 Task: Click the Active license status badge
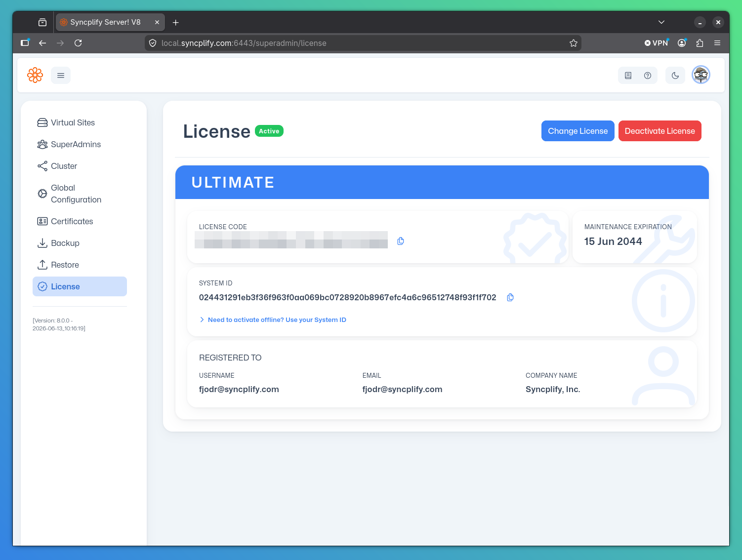click(269, 131)
